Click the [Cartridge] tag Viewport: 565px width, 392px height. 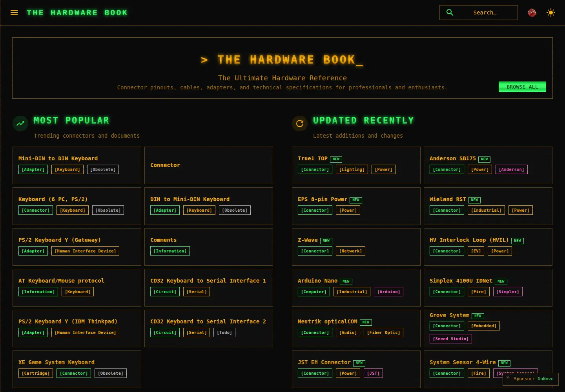[x=36, y=373]
